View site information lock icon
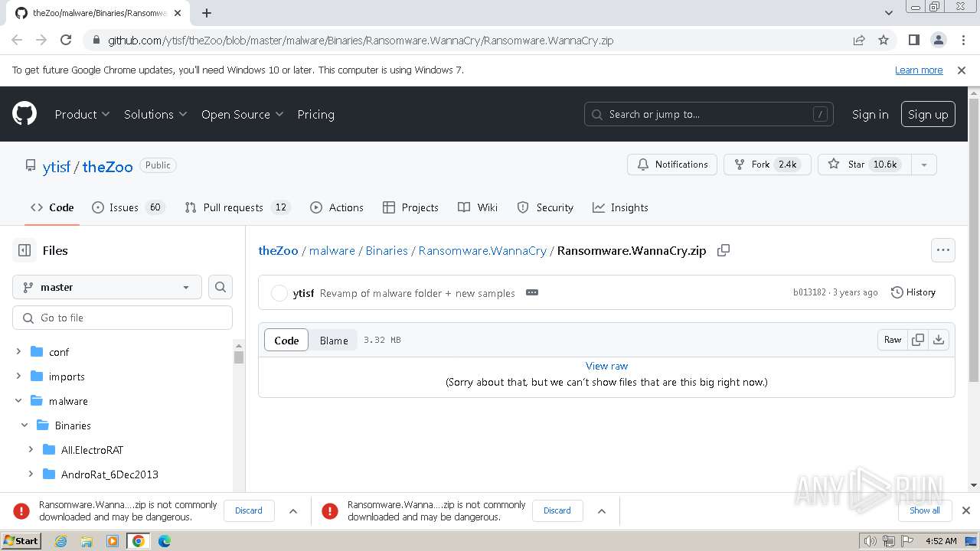Image resolution: width=980 pixels, height=551 pixels. coord(96,40)
